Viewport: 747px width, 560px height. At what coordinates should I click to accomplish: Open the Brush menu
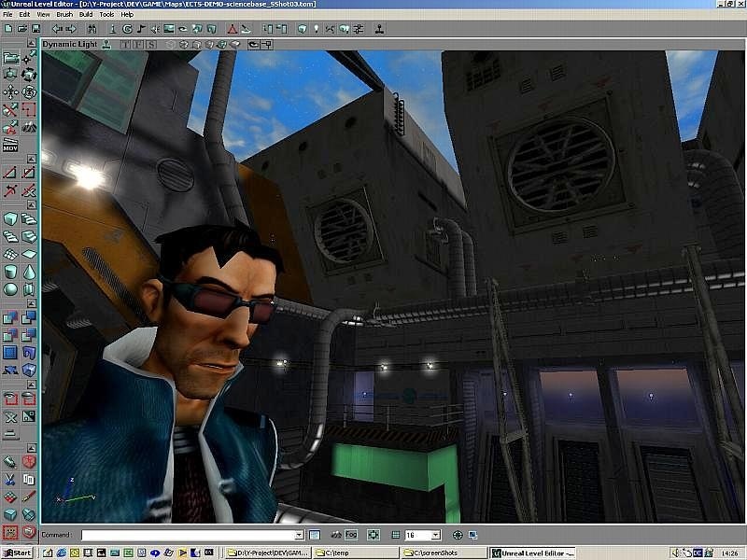pyautogui.click(x=64, y=14)
